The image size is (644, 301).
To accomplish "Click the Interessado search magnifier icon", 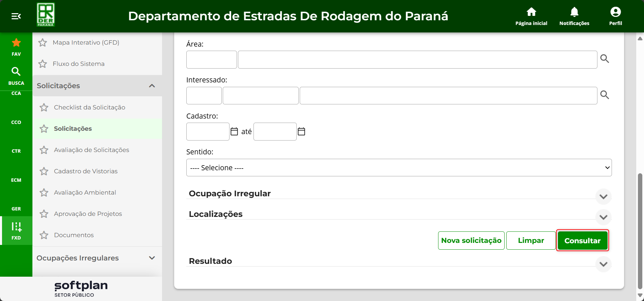I will point(605,95).
